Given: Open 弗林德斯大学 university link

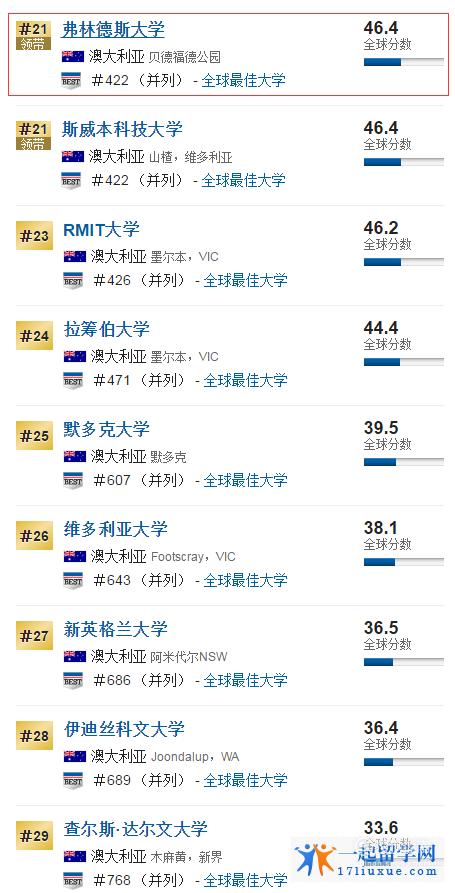Looking at the screenshot, I should 113,30.
